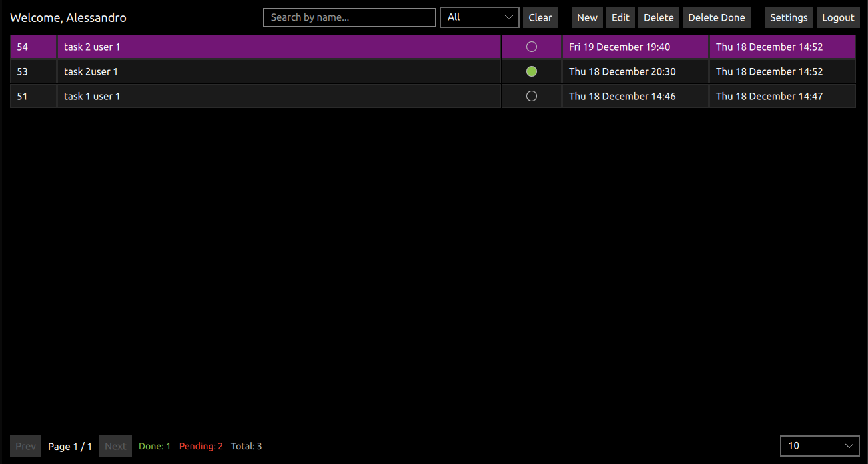Create a new task with the New button
The image size is (868, 464).
[x=587, y=17]
